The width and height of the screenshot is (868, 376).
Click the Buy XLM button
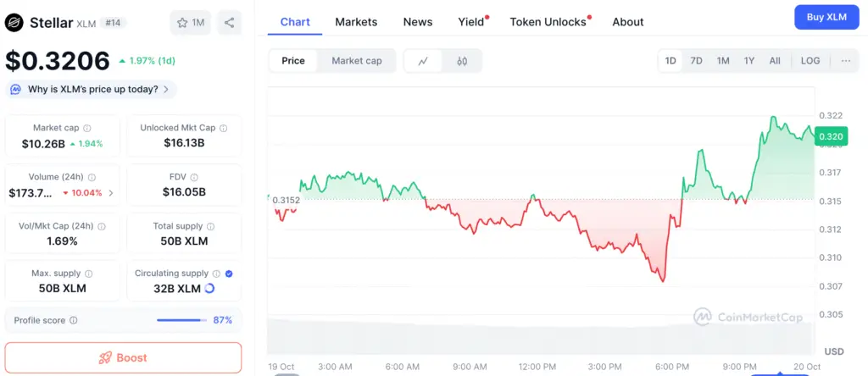826,17
